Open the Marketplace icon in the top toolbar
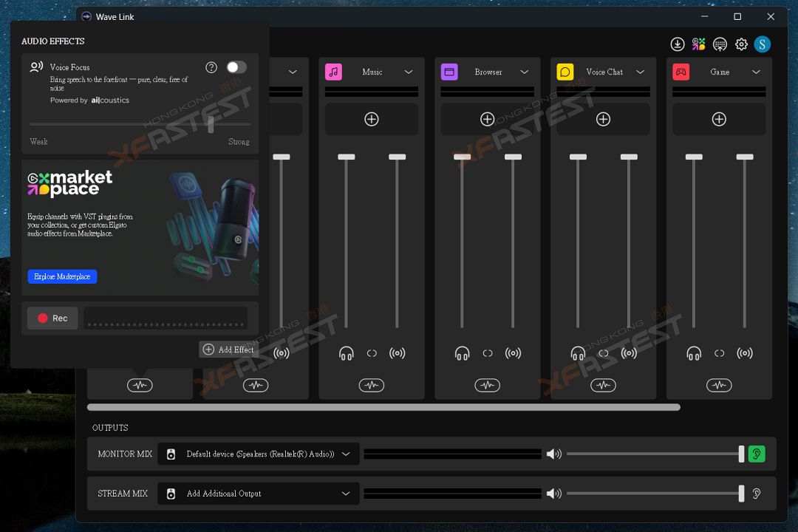798x532 pixels. point(698,44)
